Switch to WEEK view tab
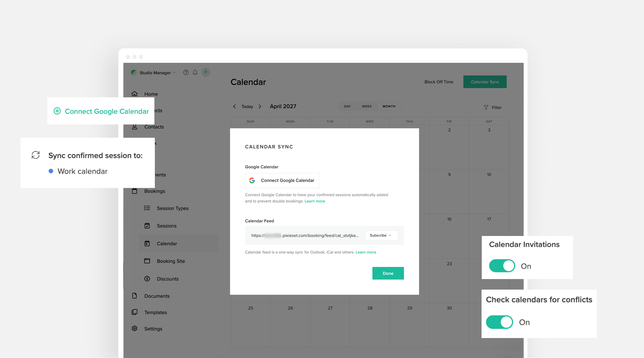 pyautogui.click(x=367, y=106)
